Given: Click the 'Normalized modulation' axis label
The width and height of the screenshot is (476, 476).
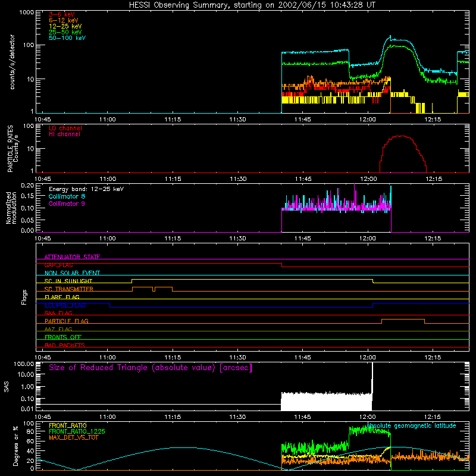Looking at the screenshot, I should click(x=11, y=208).
